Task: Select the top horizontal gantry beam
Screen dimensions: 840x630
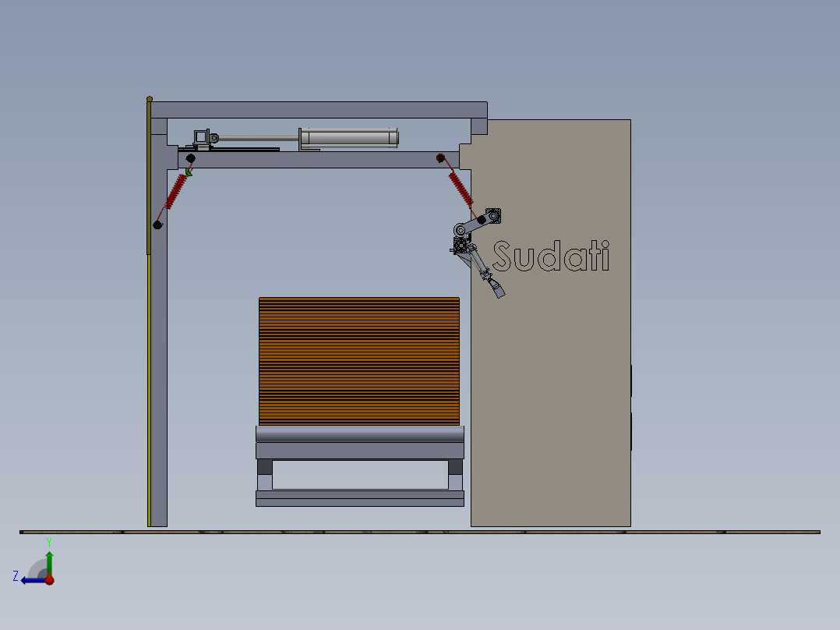Action: click(319, 110)
